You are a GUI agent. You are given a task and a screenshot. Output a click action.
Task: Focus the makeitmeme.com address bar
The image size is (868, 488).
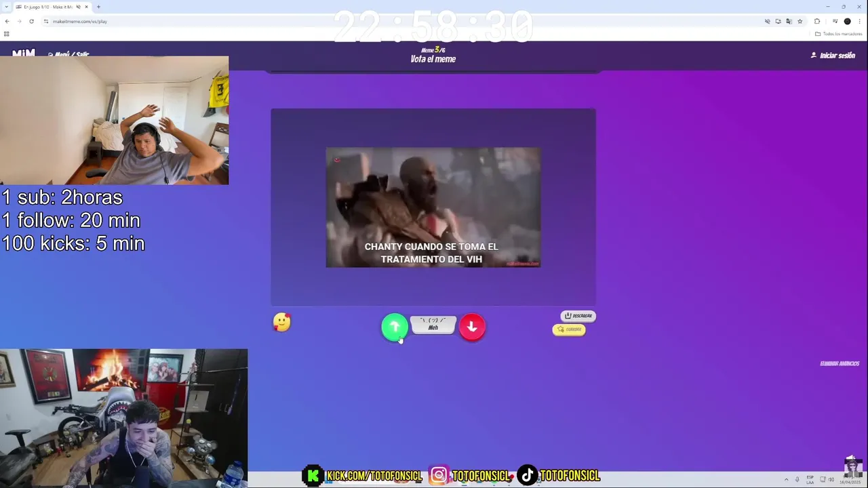pos(407,21)
